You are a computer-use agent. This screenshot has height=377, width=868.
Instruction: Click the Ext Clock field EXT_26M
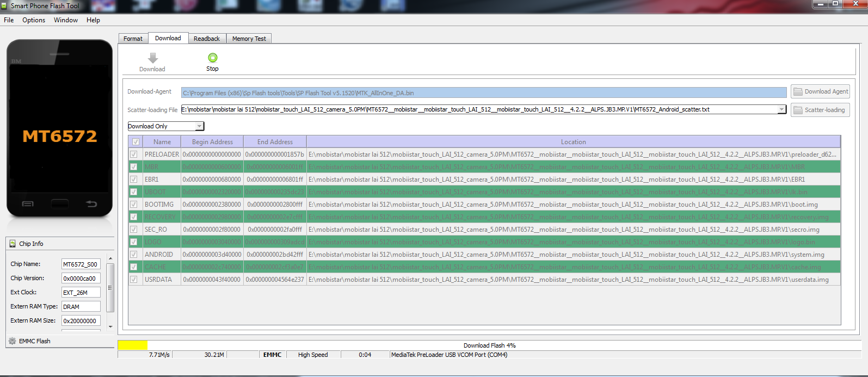pos(81,293)
